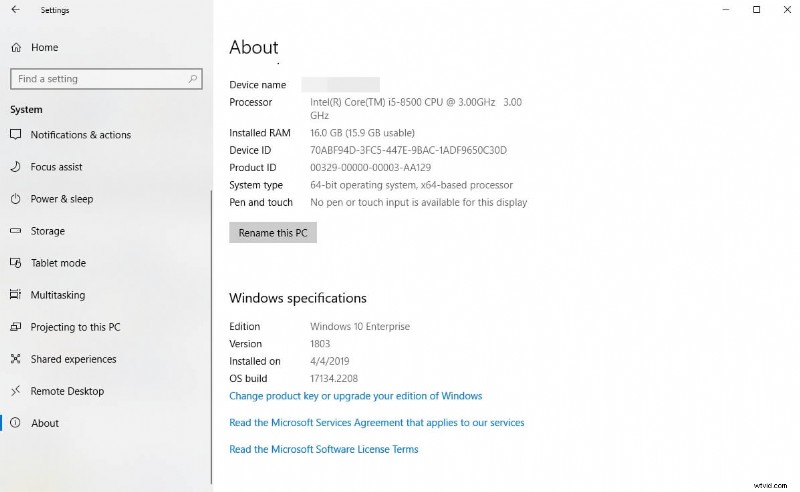This screenshot has height=492, width=800.
Task: Select the Tablet mode icon
Action: [x=15, y=263]
